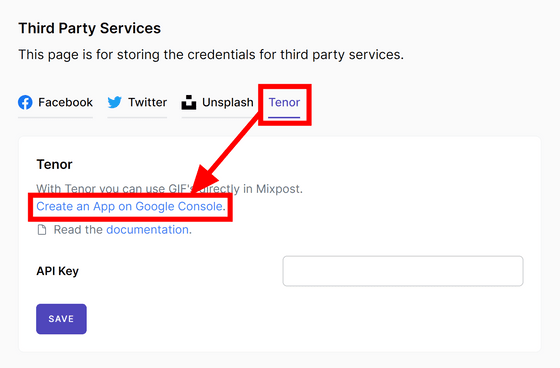Click the Tenor section heading
The width and height of the screenshot is (560, 368).
coord(54,164)
